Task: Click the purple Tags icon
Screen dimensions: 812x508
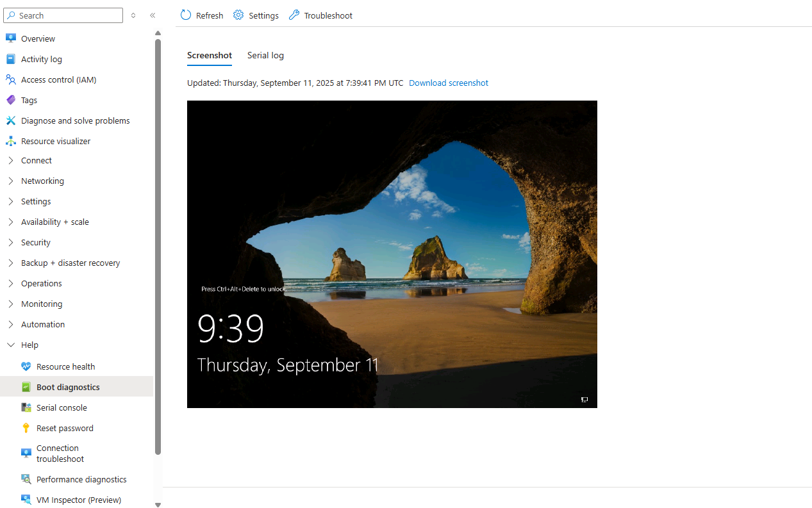Action: pos(11,100)
